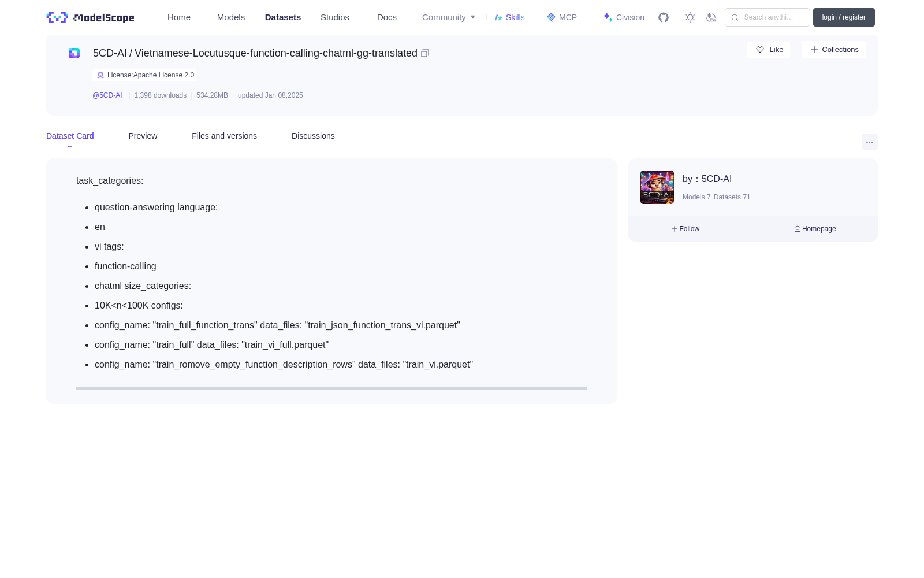Screen dimensions: 924x578
Task: Click the '10K<n<100K configs:' list item
Action: (139, 306)
